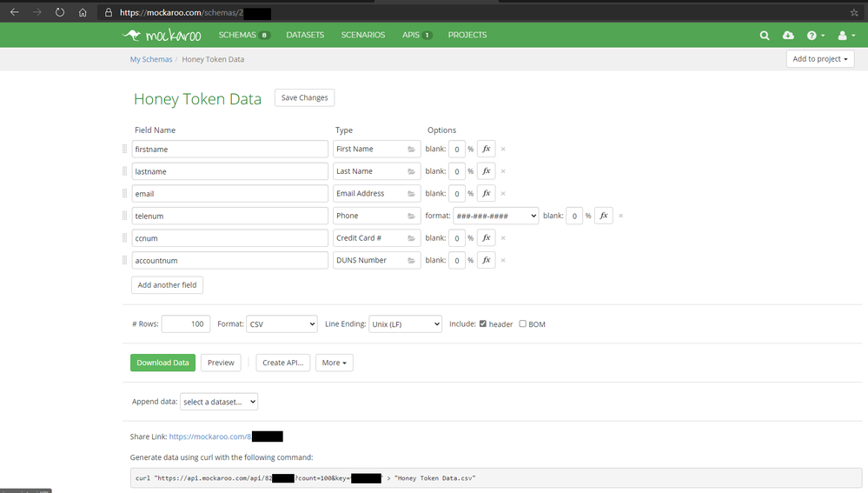Open the Line Ending Unix (LF) dropdown
Image resolution: width=868 pixels, height=493 pixels.
tap(405, 324)
